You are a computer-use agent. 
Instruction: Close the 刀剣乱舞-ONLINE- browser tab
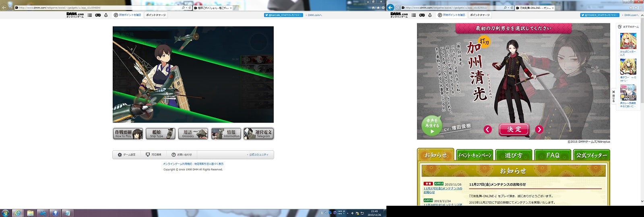[x=553, y=8]
